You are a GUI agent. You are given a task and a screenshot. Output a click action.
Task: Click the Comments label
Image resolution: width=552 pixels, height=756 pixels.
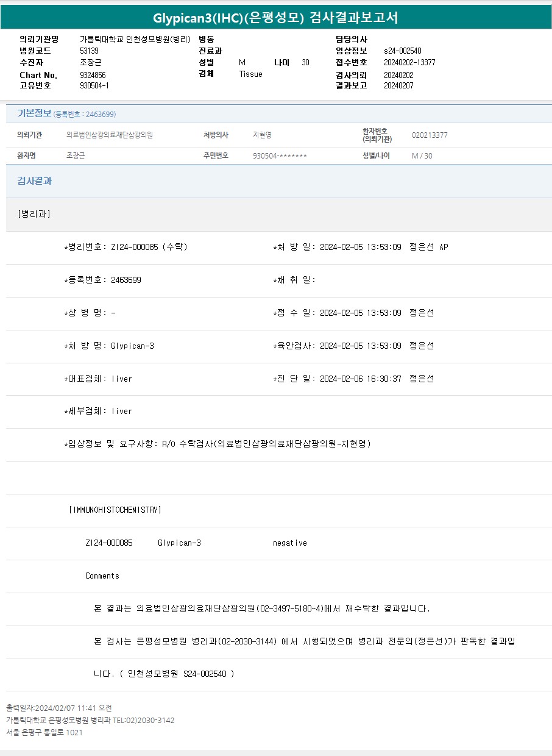pyautogui.click(x=102, y=576)
